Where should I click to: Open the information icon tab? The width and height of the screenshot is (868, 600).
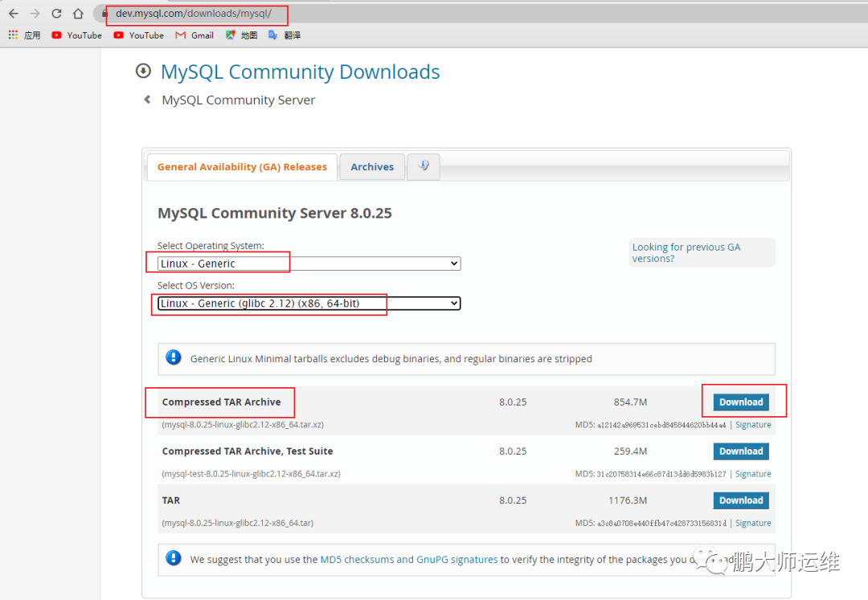coord(424,166)
